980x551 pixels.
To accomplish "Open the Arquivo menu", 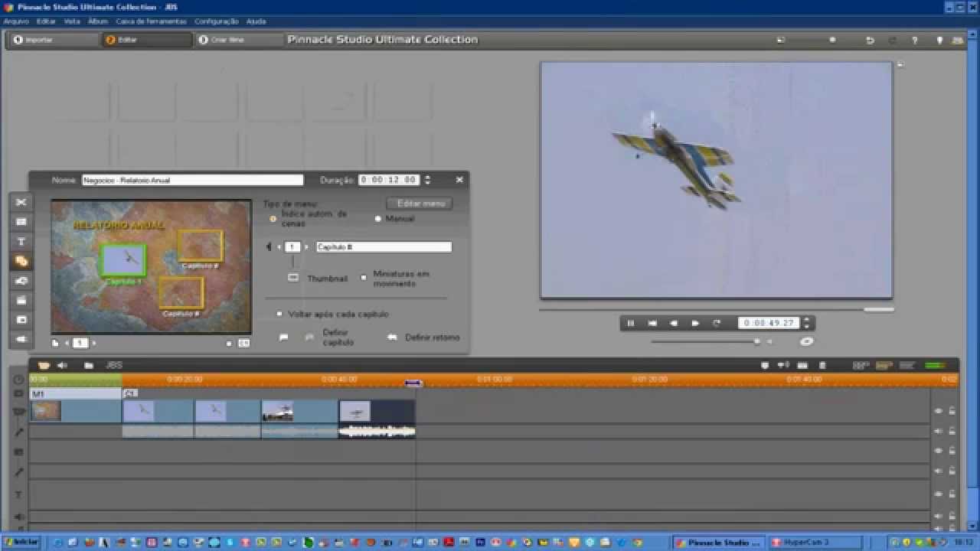I will pyautogui.click(x=16, y=21).
